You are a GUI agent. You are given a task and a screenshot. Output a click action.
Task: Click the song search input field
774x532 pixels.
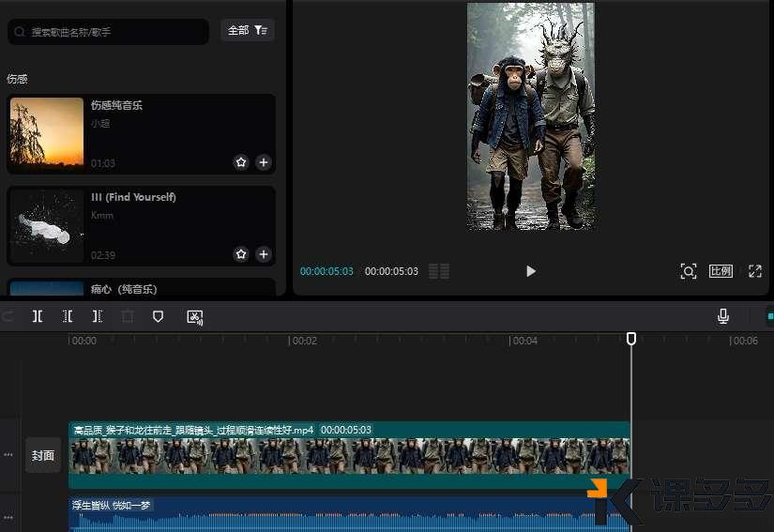pos(108,32)
